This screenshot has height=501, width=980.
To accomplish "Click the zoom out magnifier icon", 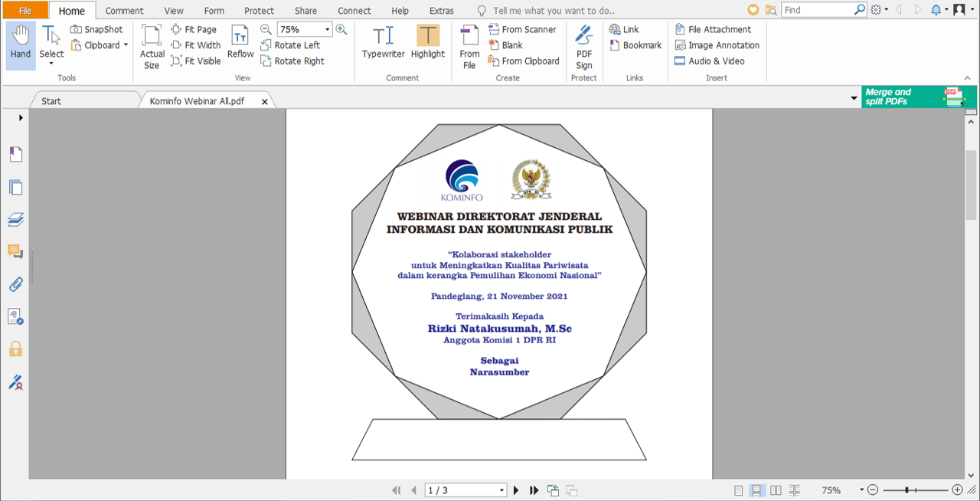I will tap(266, 29).
